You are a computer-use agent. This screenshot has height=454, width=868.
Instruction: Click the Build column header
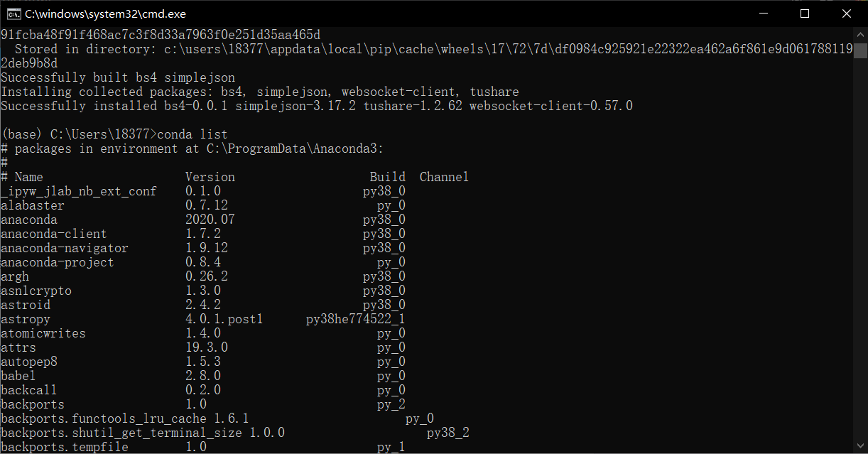(387, 176)
